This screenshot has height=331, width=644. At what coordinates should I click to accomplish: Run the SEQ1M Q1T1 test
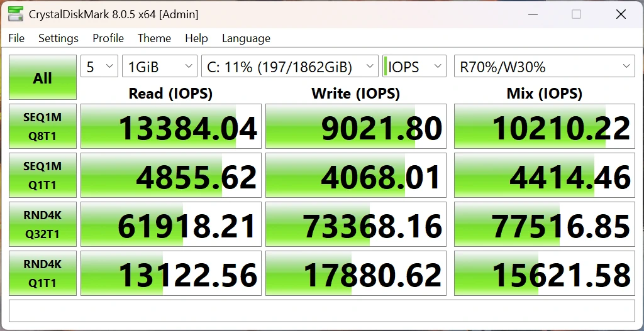coord(43,175)
